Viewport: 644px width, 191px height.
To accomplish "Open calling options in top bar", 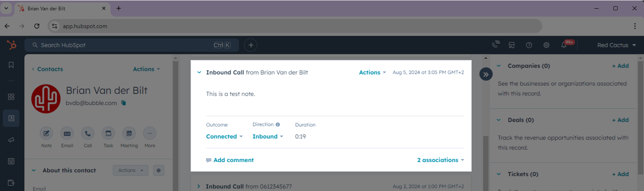I will (496, 45).
